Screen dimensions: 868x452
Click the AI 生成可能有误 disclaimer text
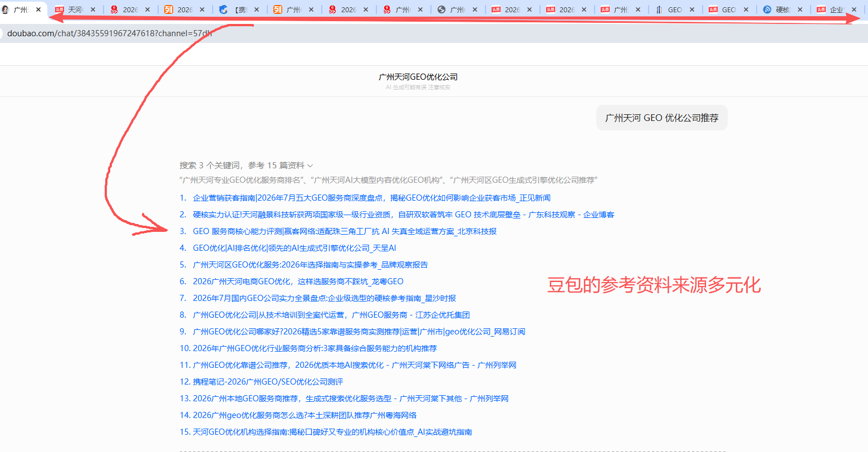[418, 88]
